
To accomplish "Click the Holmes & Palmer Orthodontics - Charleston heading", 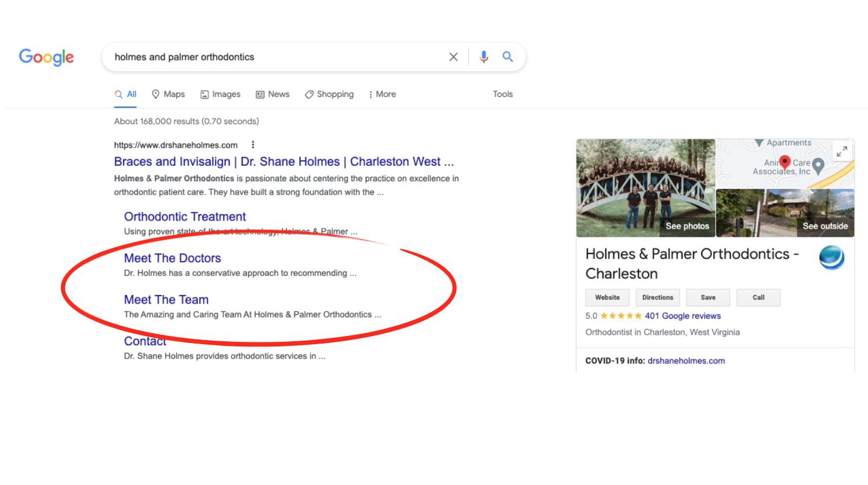I will pos(692,263).
